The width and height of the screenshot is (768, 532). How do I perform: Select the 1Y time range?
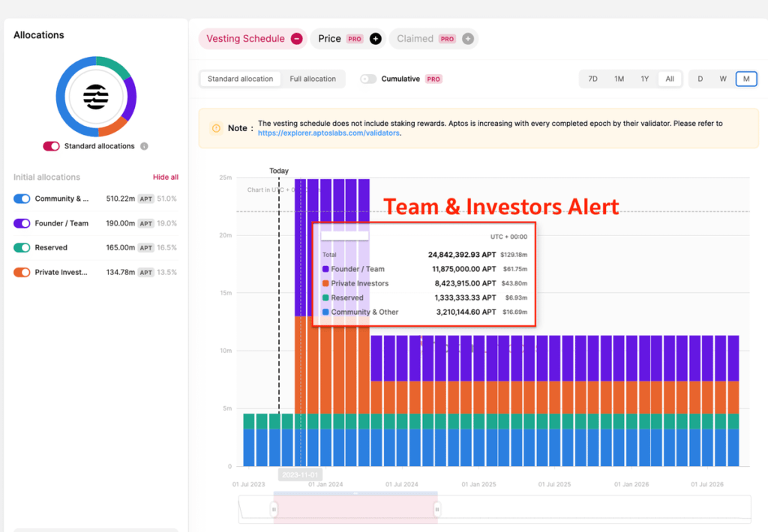[645, 79]
